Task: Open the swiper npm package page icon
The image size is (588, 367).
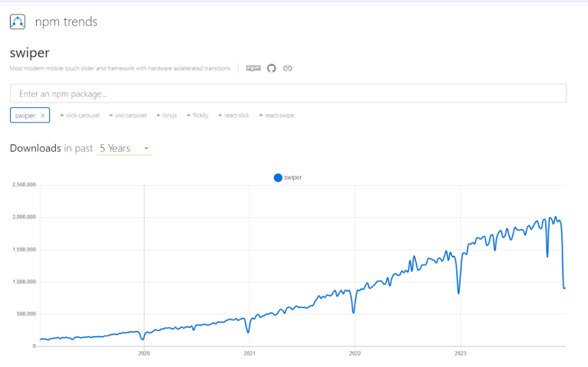Action: click(253, 68)
